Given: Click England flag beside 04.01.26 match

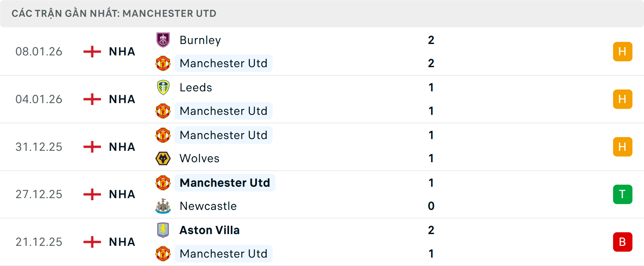Looking at the screenshot, I should click(x=92, y=99).
